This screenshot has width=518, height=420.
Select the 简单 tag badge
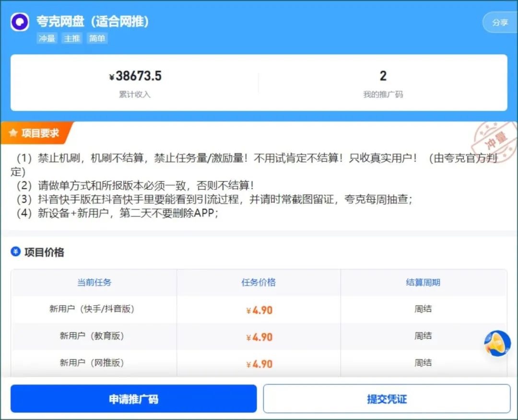click(97, 38)
